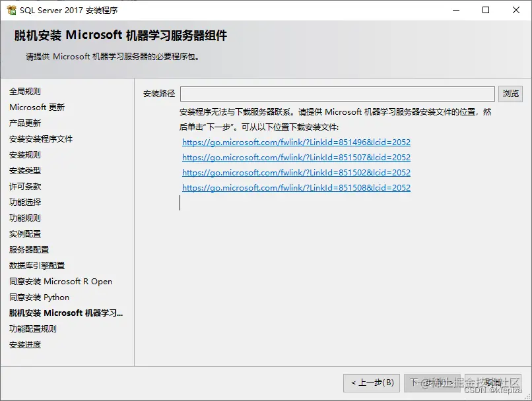Image resolution: width=532 pixels, height=401 pixels.
Task: Click the SQL Server setup title bar icon
Action: click(11, 10)
